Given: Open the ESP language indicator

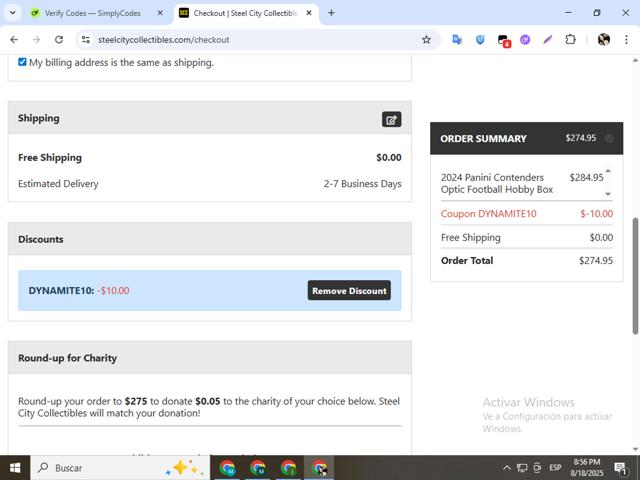Looking at the screenshot, I should pos(555,468).
